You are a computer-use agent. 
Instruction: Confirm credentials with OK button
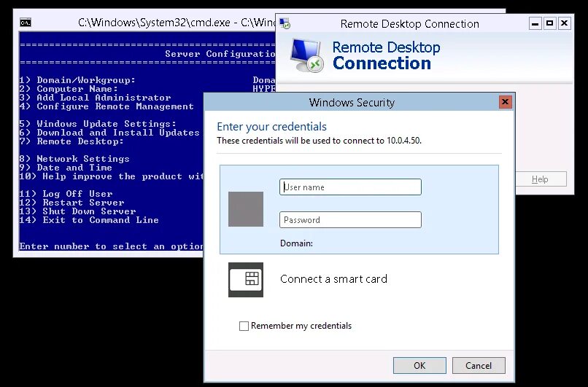419,365
